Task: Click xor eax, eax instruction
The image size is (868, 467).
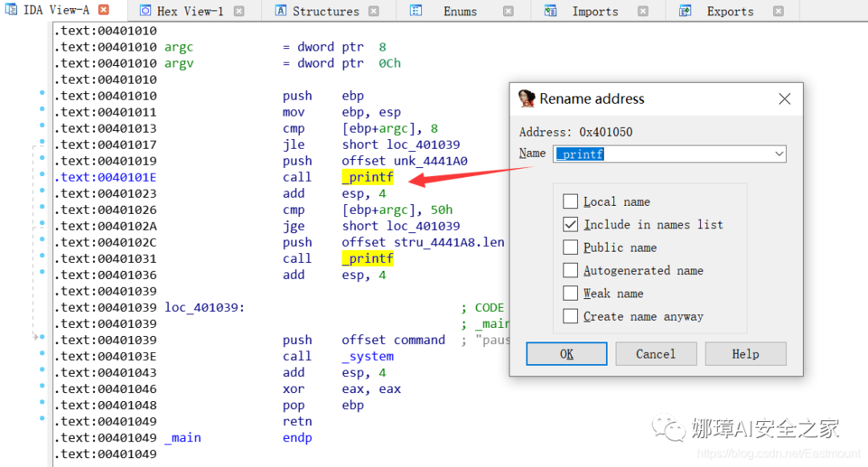Action: [342, 389]
